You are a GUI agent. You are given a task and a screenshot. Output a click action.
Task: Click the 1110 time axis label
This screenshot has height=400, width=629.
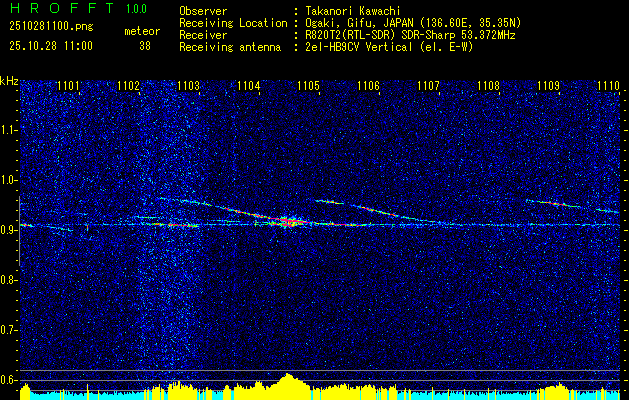608,85
